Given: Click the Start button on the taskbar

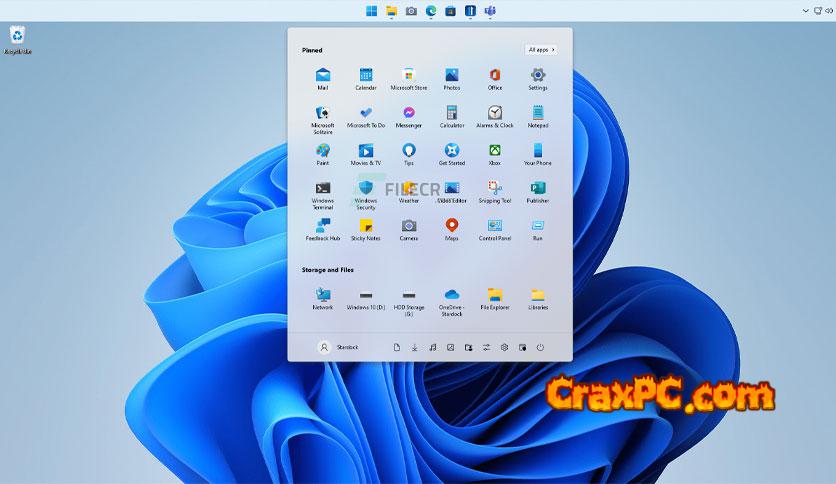Looking at the screenshot, I should (x=371, y=11).
